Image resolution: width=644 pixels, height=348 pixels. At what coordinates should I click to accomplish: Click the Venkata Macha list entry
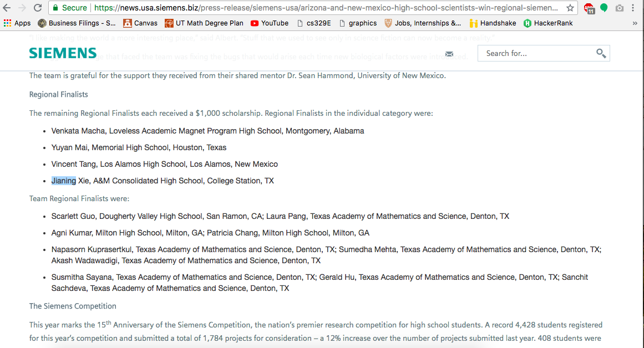[x=207, y=131]
